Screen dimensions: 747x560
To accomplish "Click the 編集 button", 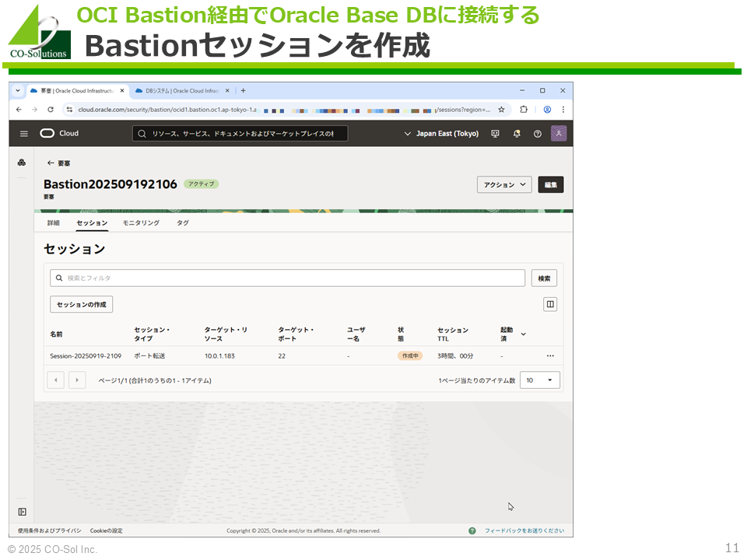I will tap(551, 185).
